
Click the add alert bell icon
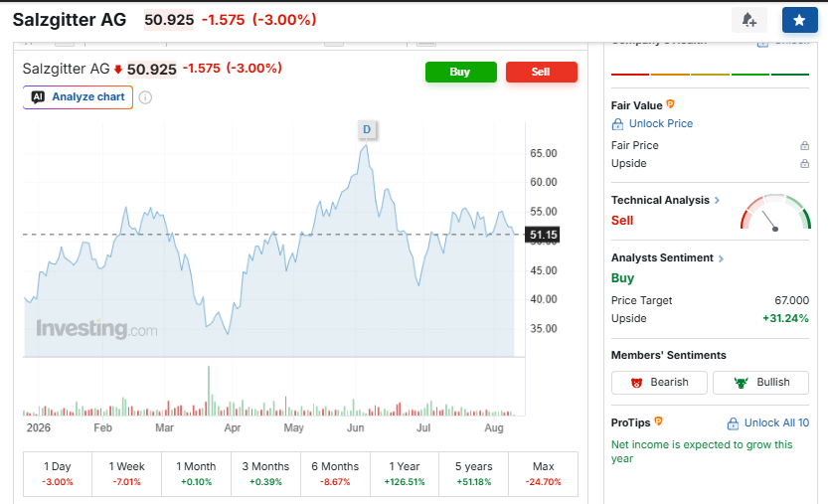coord(748,20)
